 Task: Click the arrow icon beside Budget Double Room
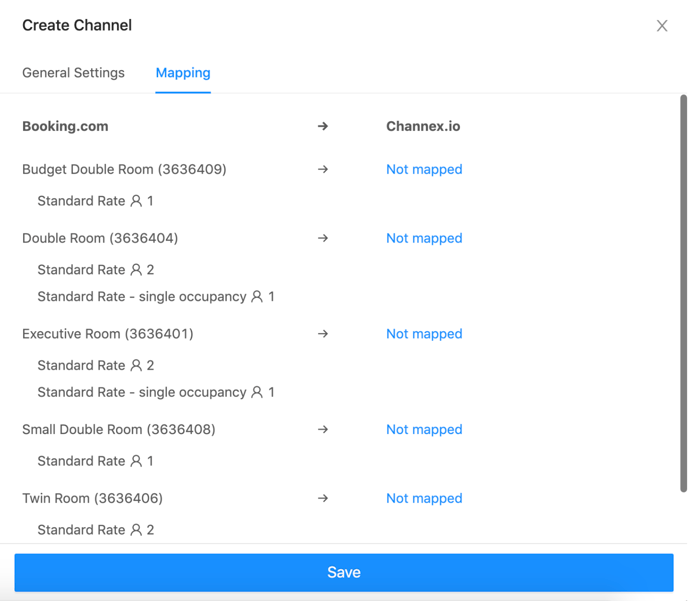323,169
